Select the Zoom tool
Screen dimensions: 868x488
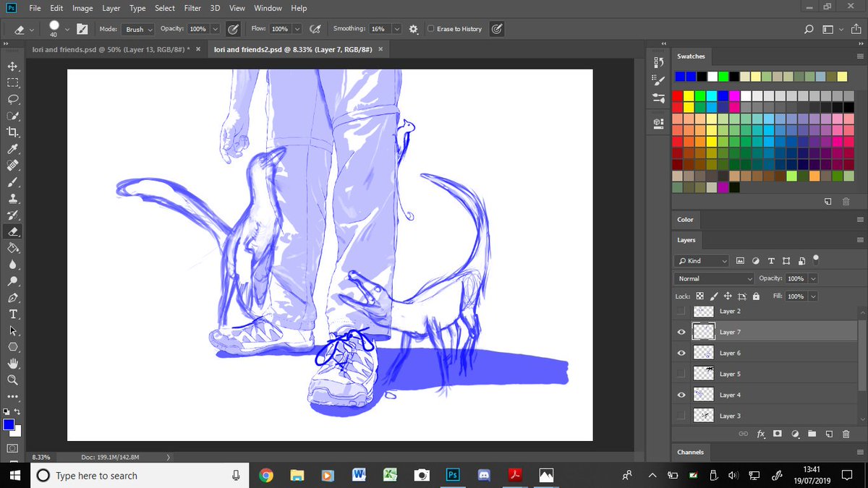tap(13, 380)
